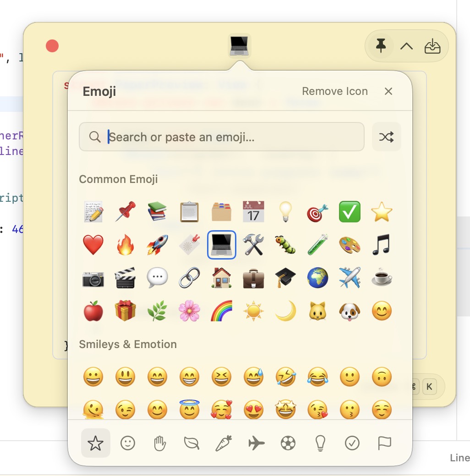The height and width of the screenshot is (476, 470).
Task: Select the house with garden emoji
Action: 222,278
